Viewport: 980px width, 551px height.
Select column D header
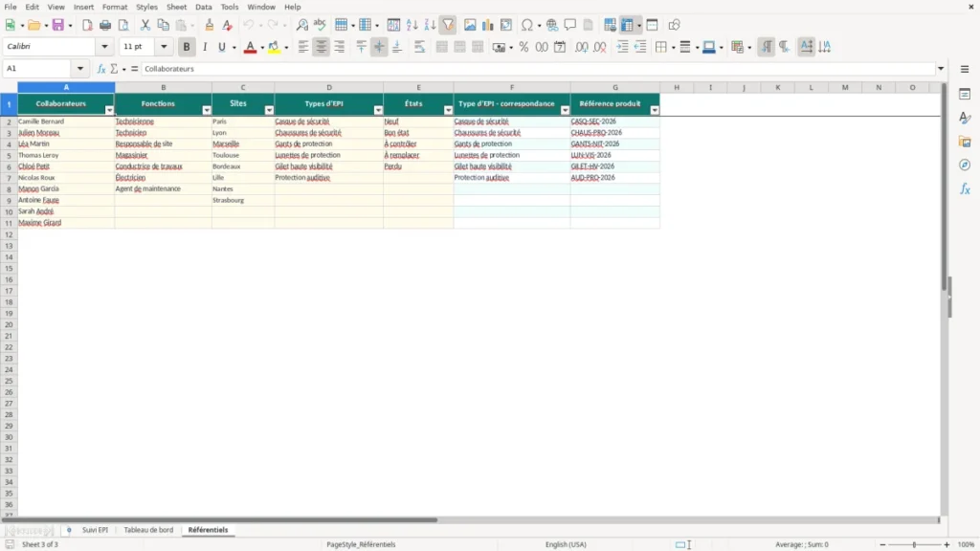pos(329,87)
